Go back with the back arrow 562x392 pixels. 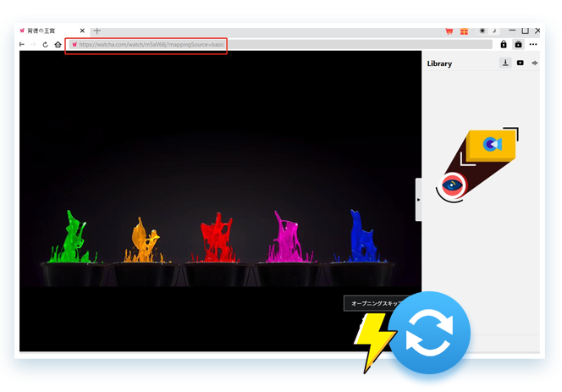point(22,45)
